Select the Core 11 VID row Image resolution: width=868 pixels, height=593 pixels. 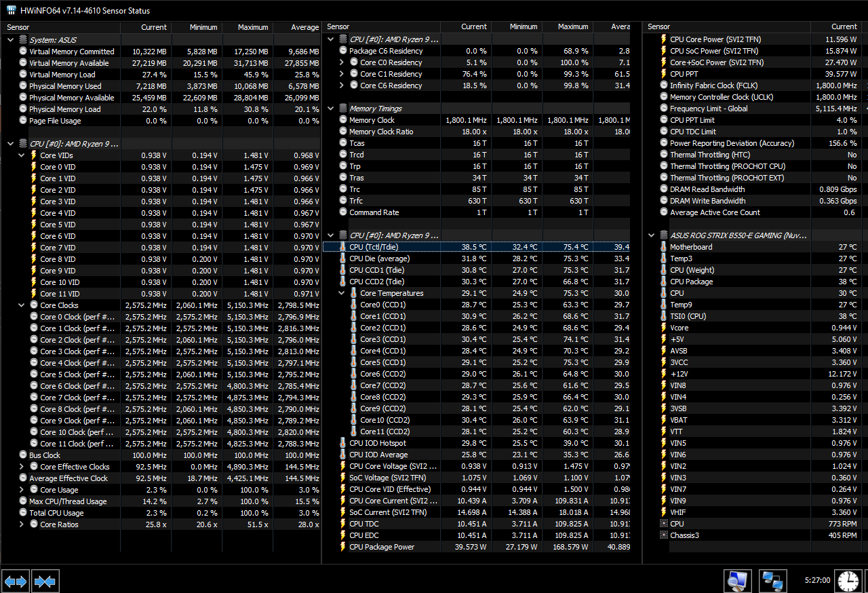tap(161, 294)
